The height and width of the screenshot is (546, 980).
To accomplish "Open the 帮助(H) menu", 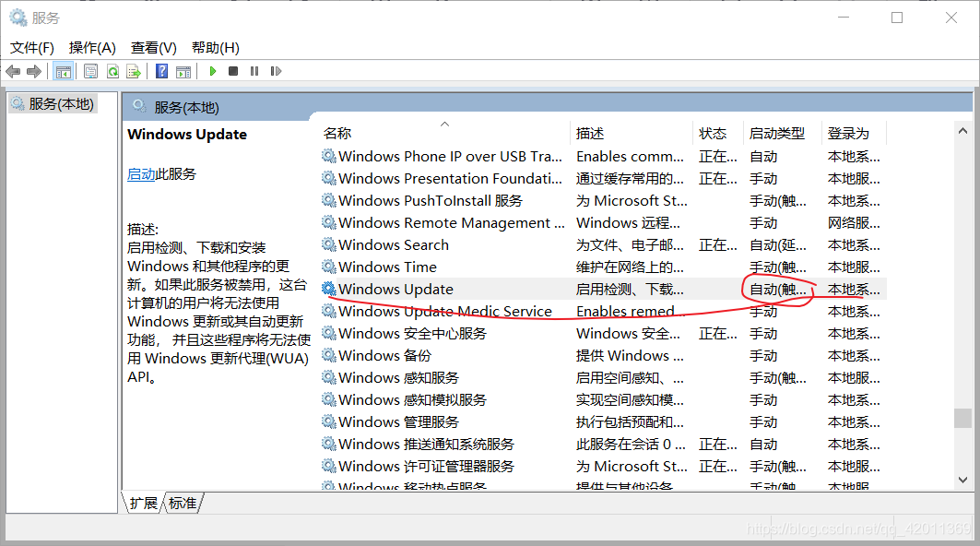I will tap(215, 48).
